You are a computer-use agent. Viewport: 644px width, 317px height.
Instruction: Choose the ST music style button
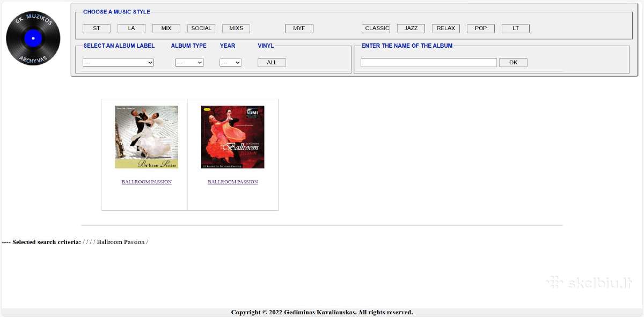point(97,28)
